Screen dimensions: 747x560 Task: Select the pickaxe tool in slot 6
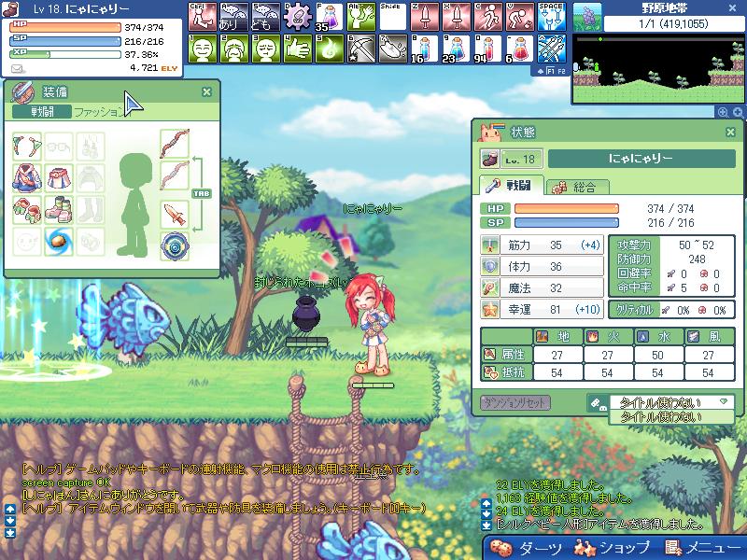pos(361,49)
